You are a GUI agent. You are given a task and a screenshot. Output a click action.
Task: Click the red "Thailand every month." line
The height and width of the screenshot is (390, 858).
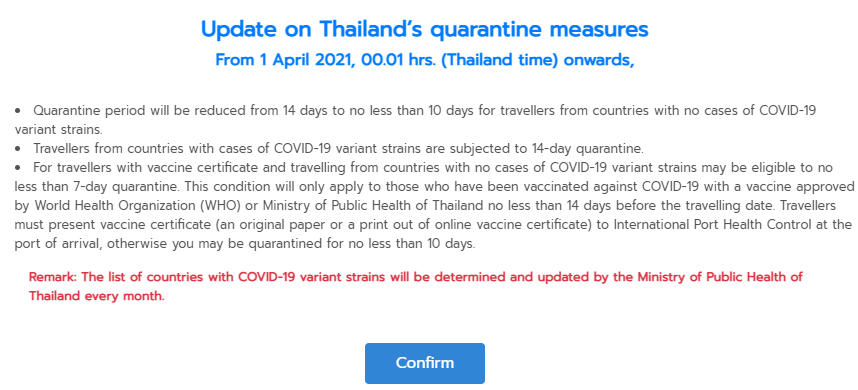(x=96, y=296)
